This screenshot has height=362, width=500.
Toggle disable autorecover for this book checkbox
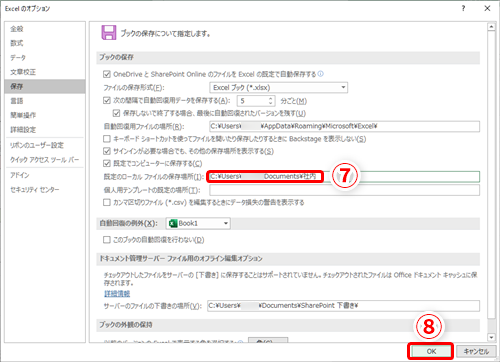pos(107,240)
